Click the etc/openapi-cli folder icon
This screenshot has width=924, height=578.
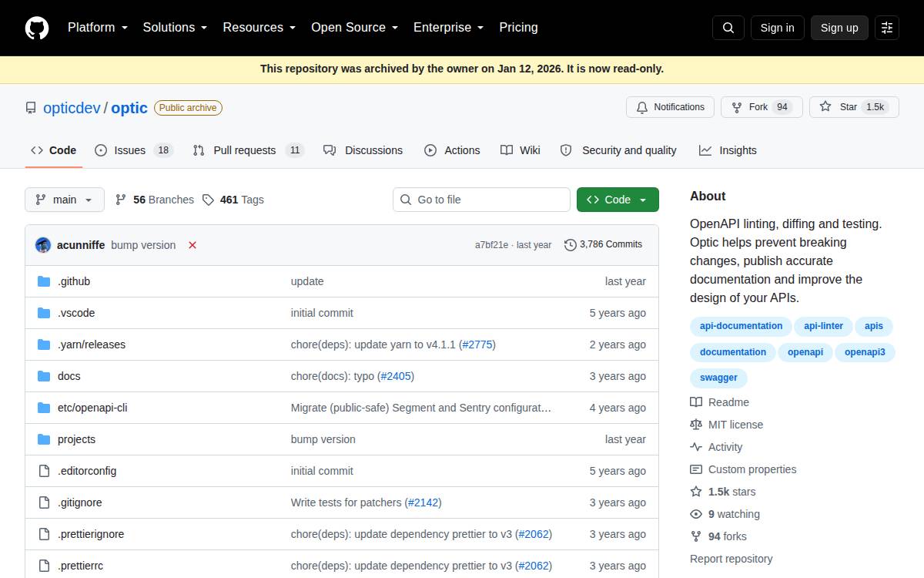click(x=44, y=408)
